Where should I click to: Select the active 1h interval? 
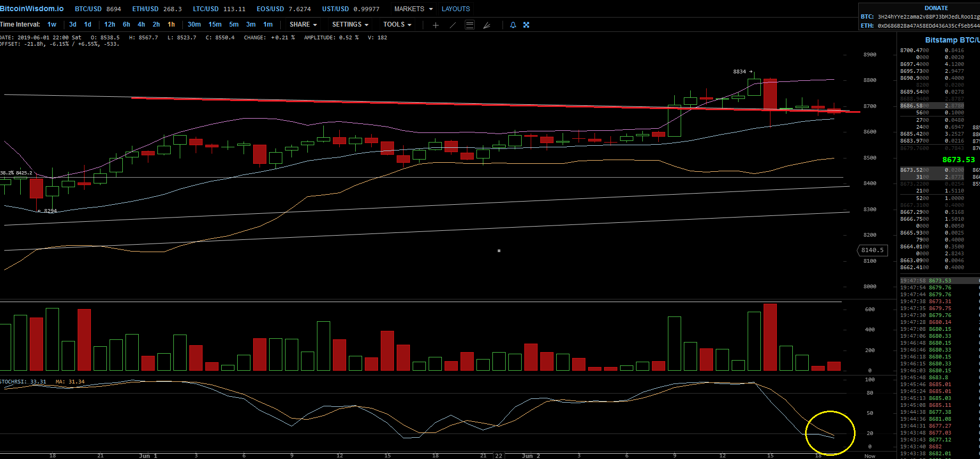tap(171, 24)
